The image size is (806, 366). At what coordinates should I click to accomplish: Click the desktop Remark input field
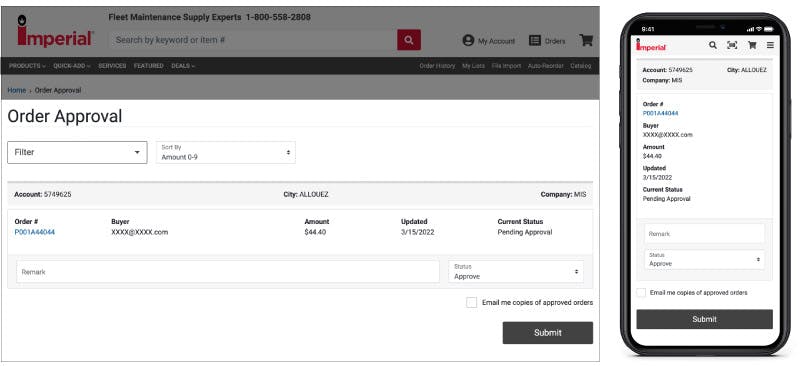point(228,271)
